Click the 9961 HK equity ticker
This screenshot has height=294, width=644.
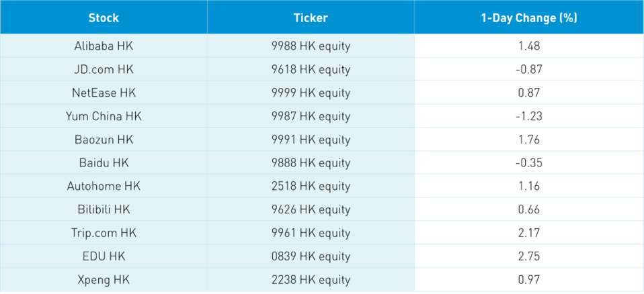pyautogui.click(x=311, y=233)
